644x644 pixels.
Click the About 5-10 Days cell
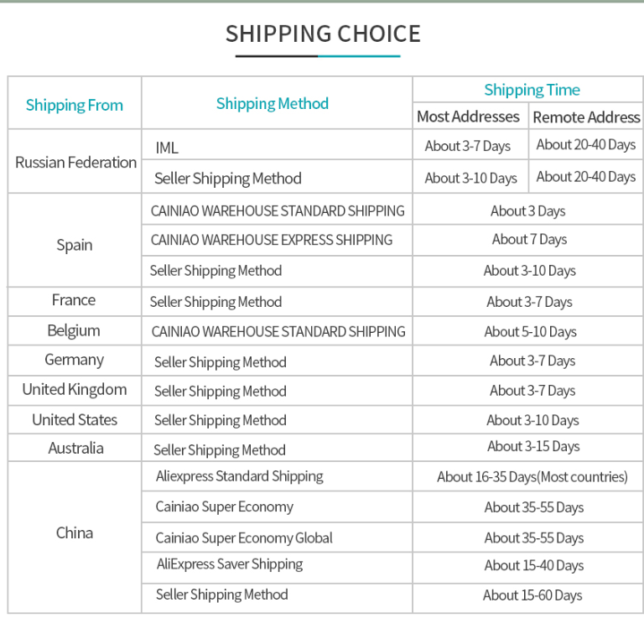tap(530, 332)
